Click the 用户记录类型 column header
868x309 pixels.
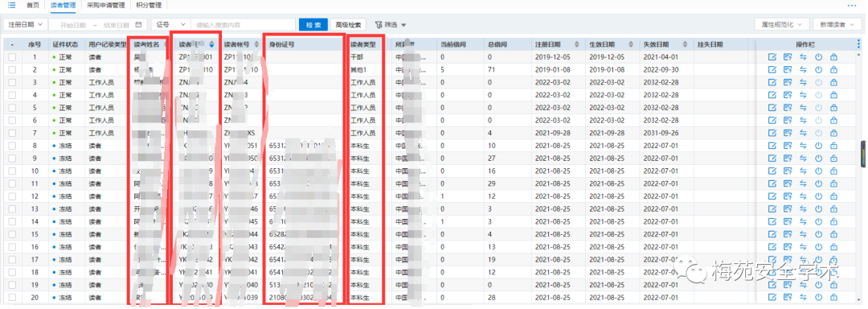pyautogui.click(x=108, y=44)
